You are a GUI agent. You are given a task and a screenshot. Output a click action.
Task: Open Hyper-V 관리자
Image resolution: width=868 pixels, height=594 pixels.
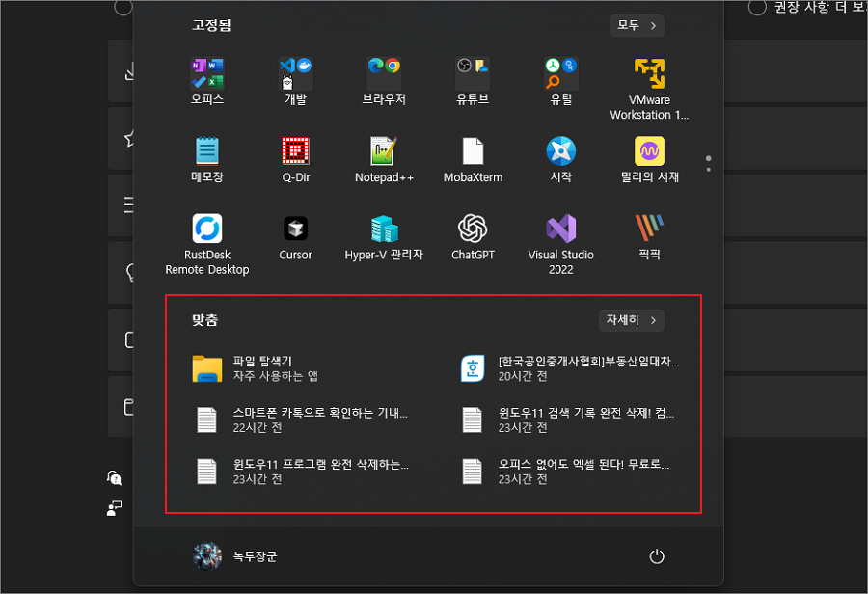point(384,237)
